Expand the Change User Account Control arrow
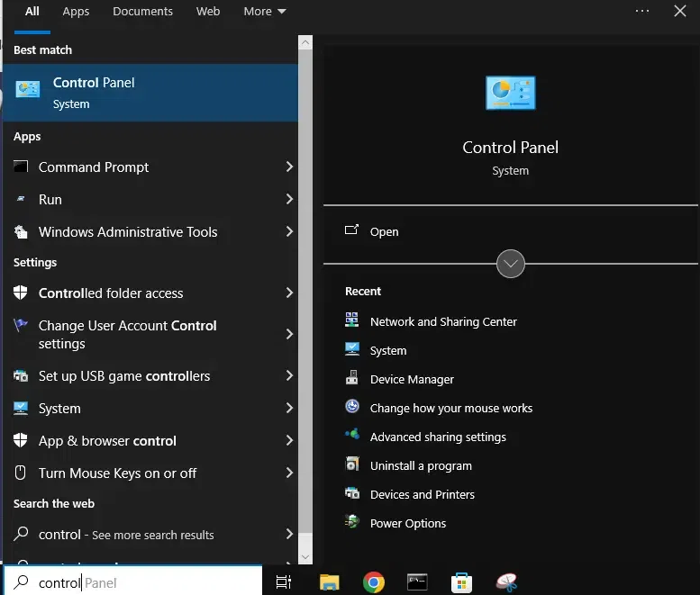The width and height of the screenshot is (700, 595). click(x=289, y=334)
